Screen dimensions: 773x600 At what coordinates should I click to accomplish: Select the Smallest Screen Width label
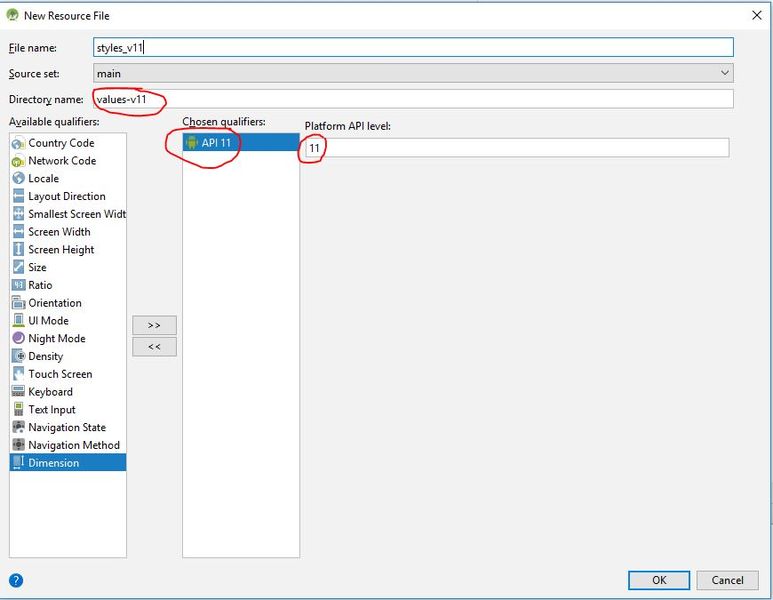point(77,214)
